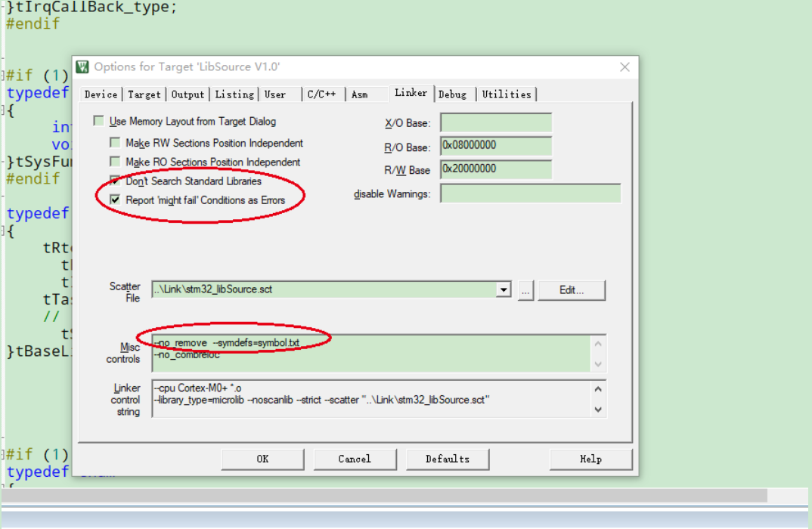Image resolution: width=812 pixels, height=529 pixels.
Task: Open the Output tab
Action: pos(188,94)
